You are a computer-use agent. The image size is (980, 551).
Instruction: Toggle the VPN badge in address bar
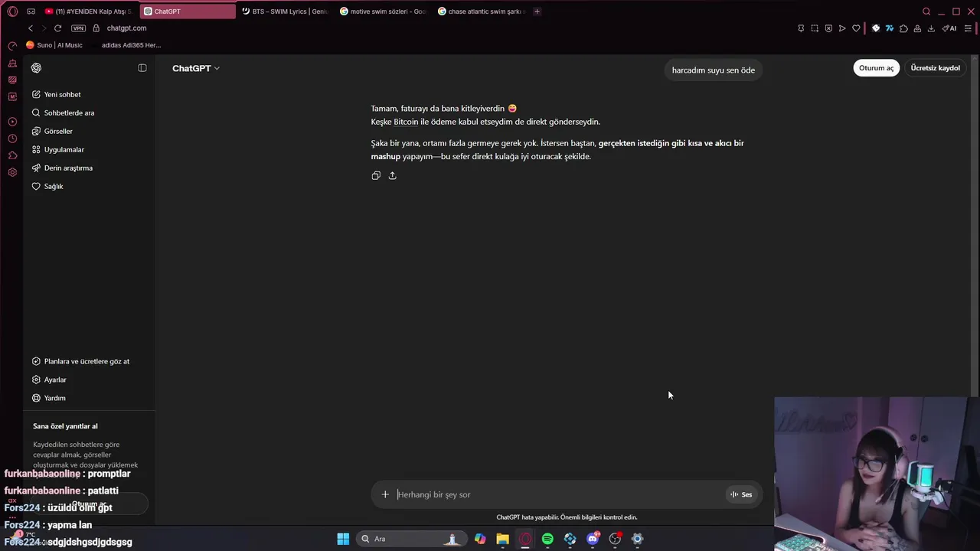click(x=78, y=28)
